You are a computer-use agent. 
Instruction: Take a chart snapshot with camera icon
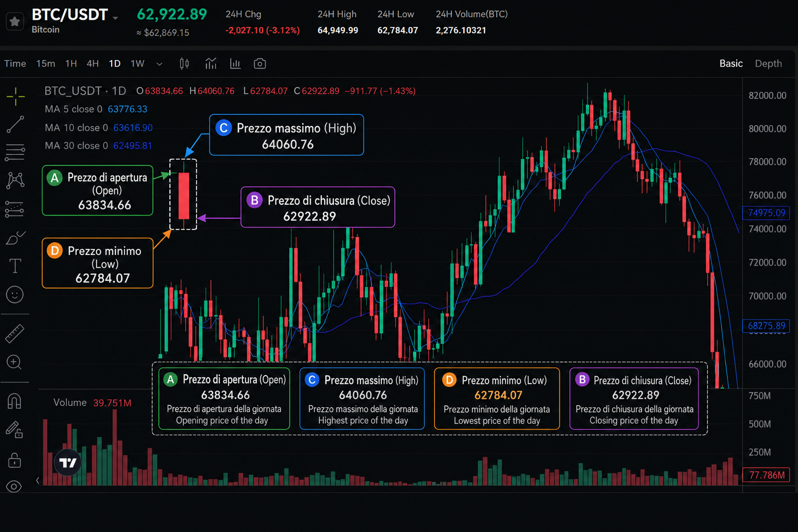click(260, 63)
